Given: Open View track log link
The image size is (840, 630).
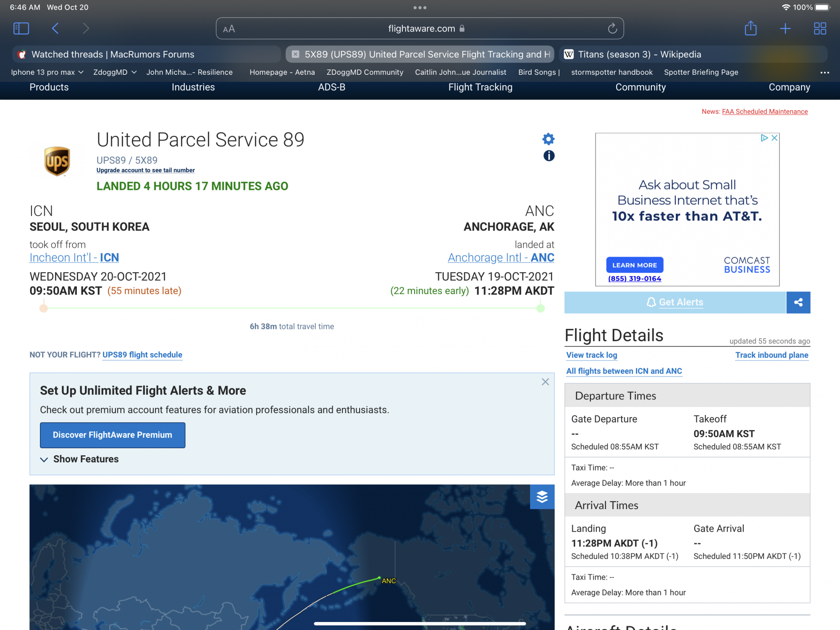Looking at the screenshot, I should coord(592,355).
